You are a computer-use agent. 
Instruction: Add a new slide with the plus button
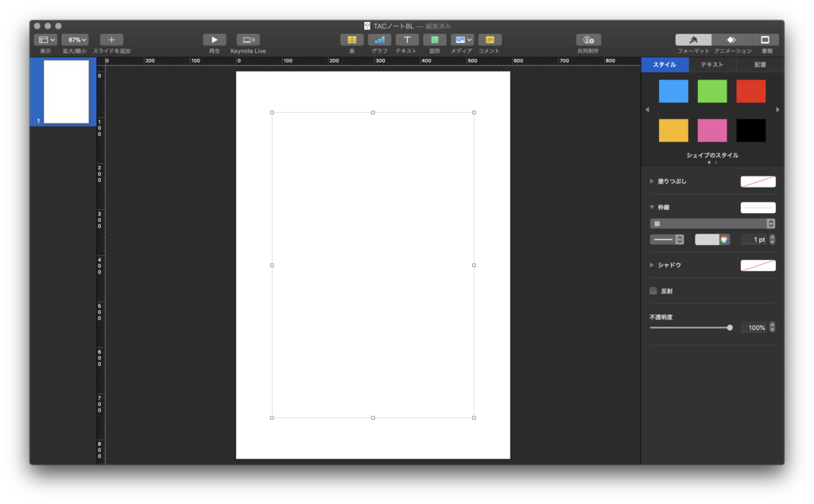coord(111,40)
